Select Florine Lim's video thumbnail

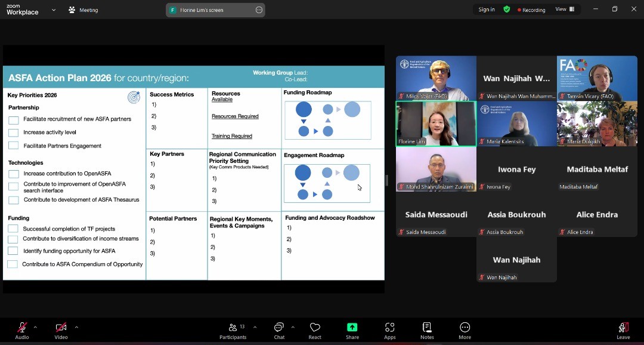point(436,124)
